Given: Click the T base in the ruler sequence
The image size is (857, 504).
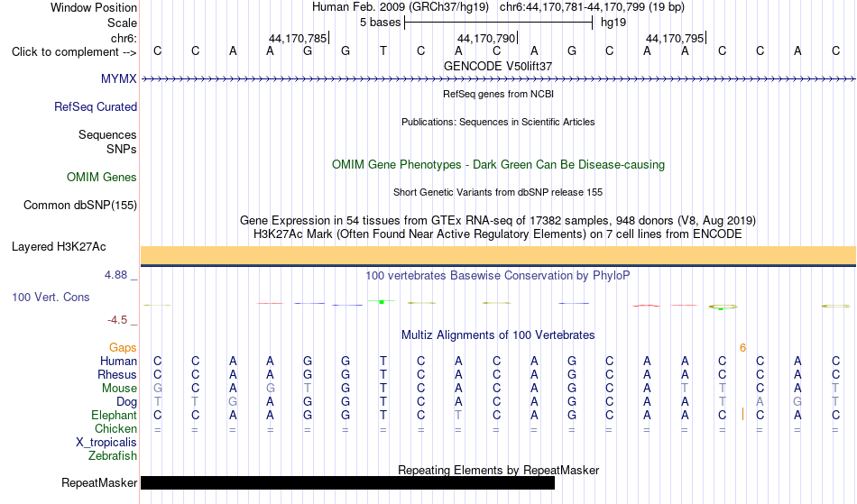Looking at the screenshot, I should point(383,50).
